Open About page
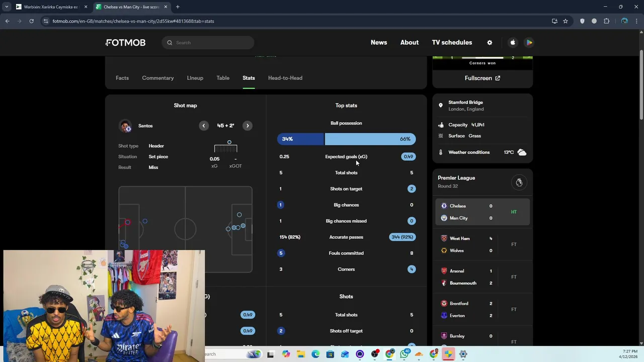644x362 pixels. coord(410,43)
